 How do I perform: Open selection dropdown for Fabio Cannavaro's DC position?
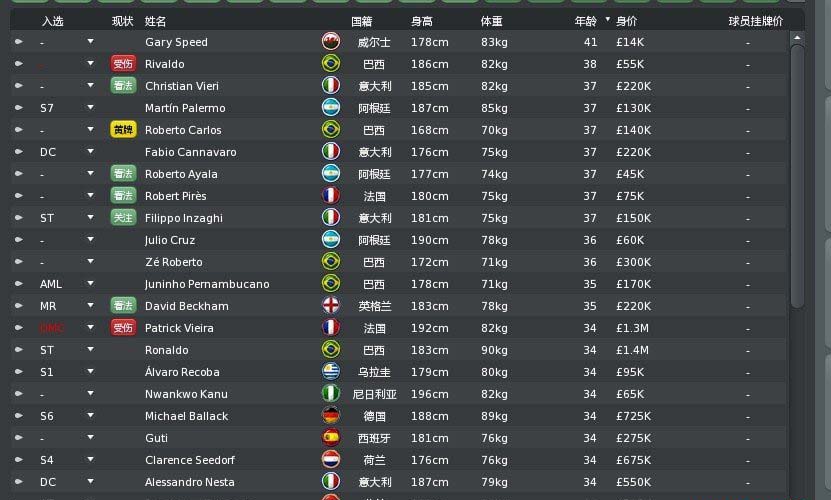[x=90, y=151]
